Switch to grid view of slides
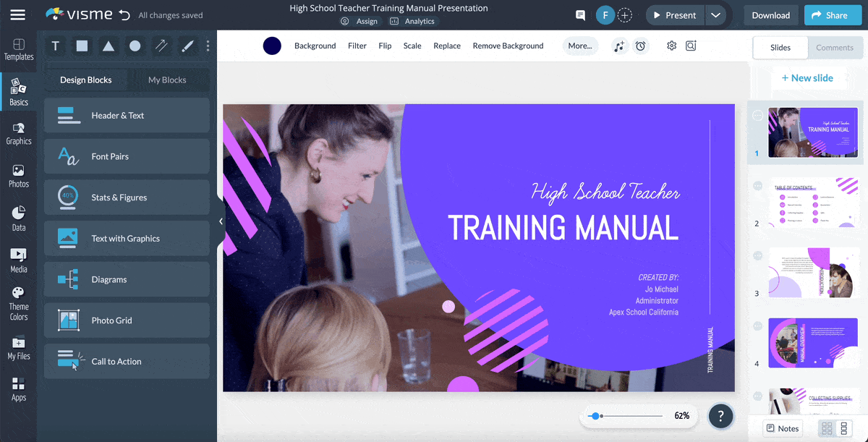 tap(827, 428)
